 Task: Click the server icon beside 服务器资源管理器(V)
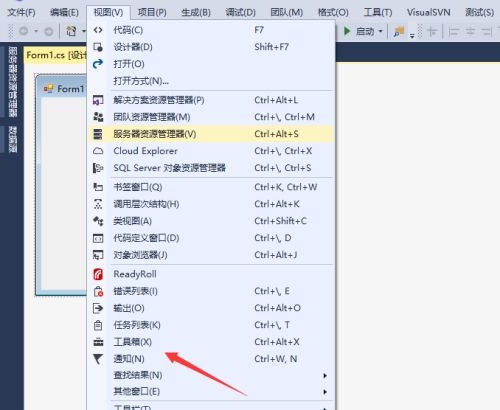pos(98,134)
